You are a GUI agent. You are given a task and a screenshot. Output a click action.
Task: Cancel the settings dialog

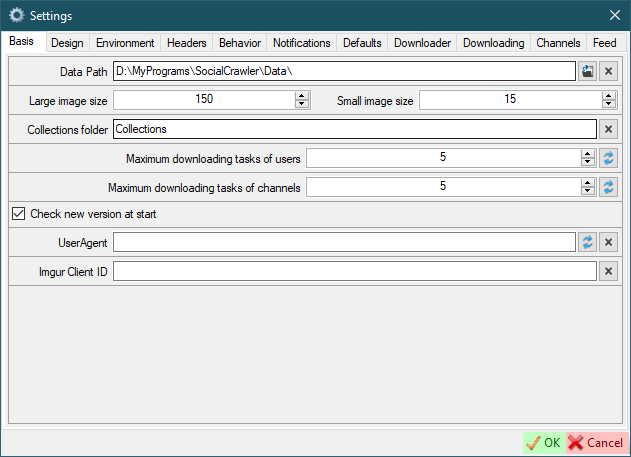596,442
